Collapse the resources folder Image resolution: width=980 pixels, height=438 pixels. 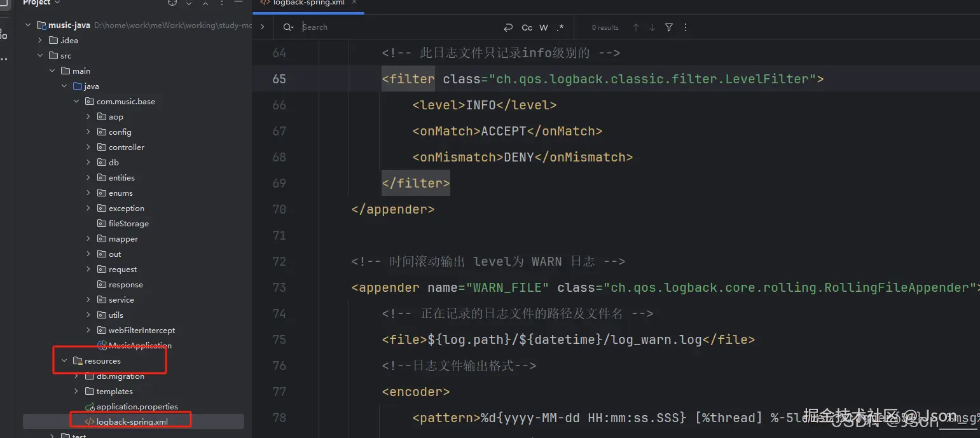[x=64, y=361]
